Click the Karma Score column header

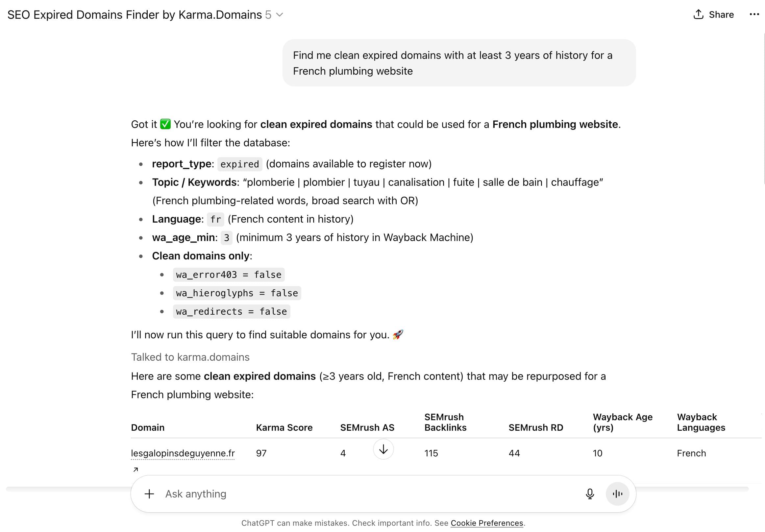[x=284, y=427]
